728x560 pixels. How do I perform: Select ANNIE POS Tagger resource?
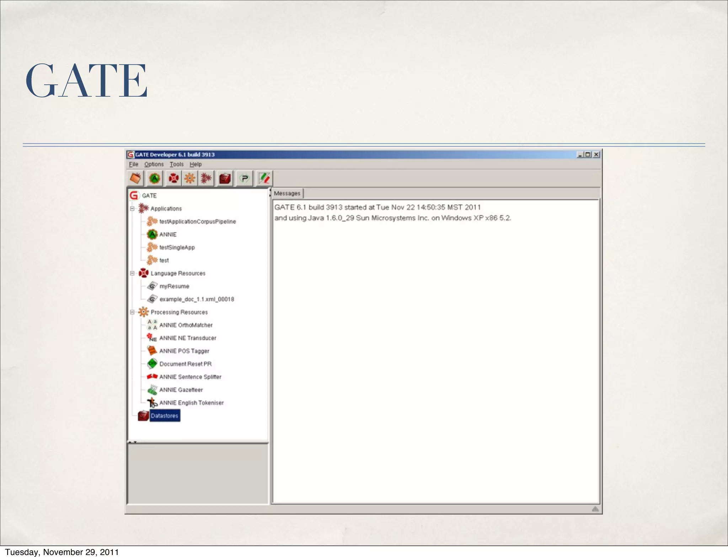pyautogui.click(x=184, y=351)
